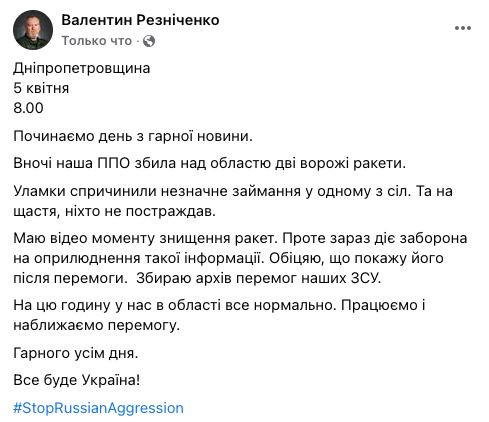This screenshot has width=489, height=422.
Task: Click the globe public-audience icon
Action: pyautogui.click(x=149, y=41)
